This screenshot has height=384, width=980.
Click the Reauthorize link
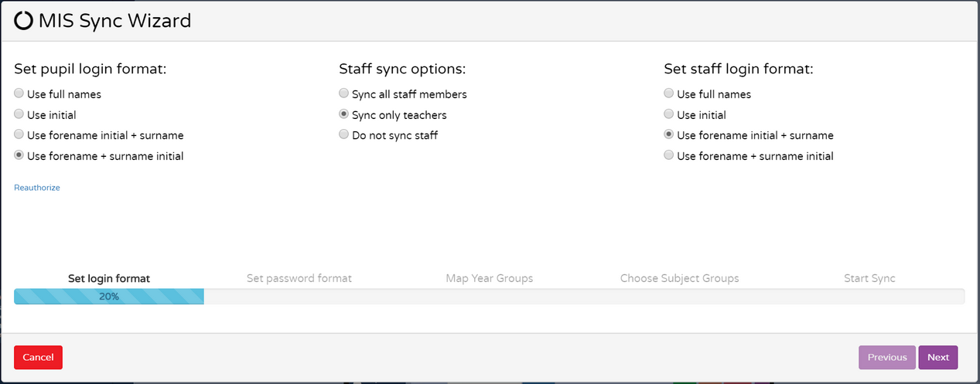37,188
